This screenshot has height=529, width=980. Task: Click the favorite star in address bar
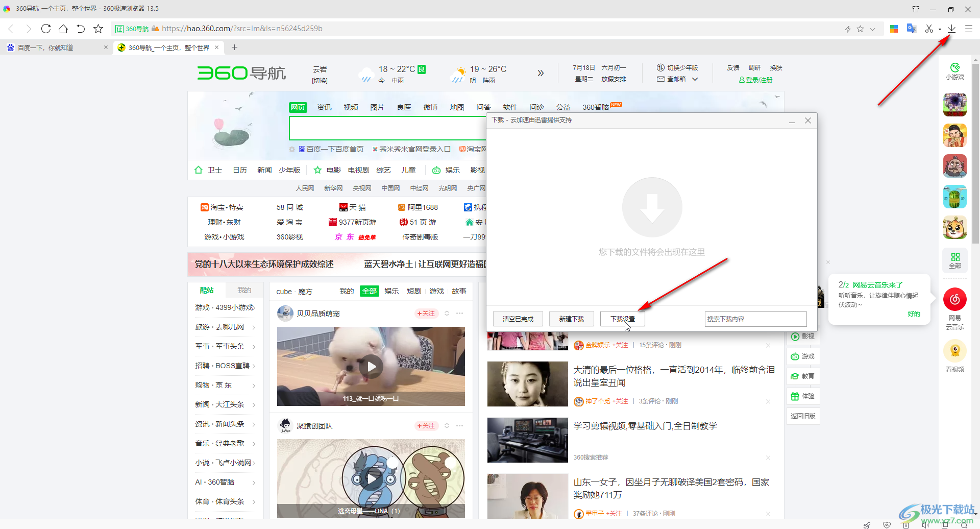tap(861, 29)
